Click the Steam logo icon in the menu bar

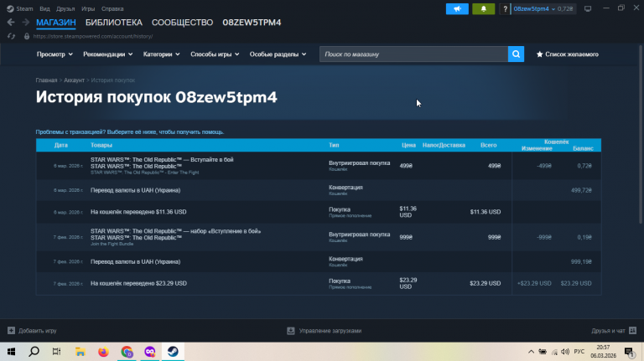click(x=10, y=8)
